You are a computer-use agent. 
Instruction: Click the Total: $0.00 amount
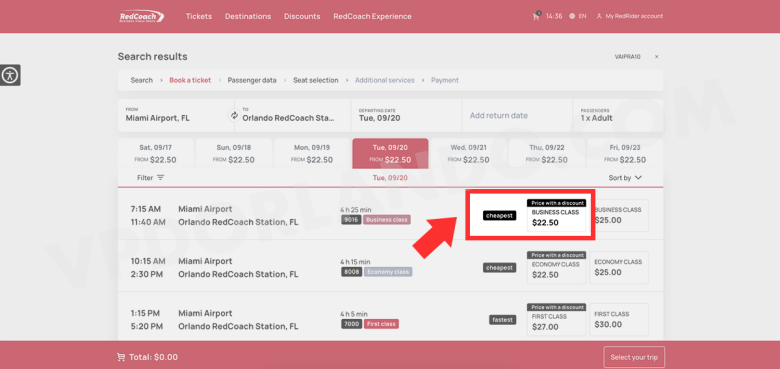pyautogui.click(x=153, y=357)
